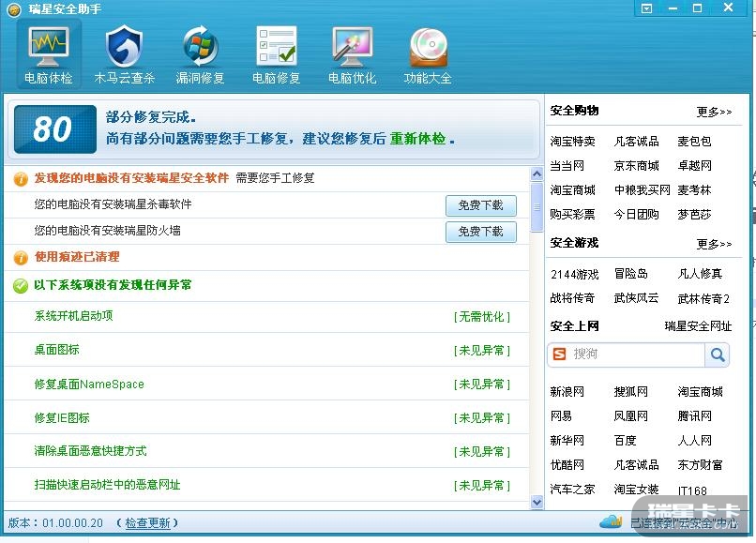Download free 瑞星防火墙
The image size is (756, 543).
pos(480,232)
